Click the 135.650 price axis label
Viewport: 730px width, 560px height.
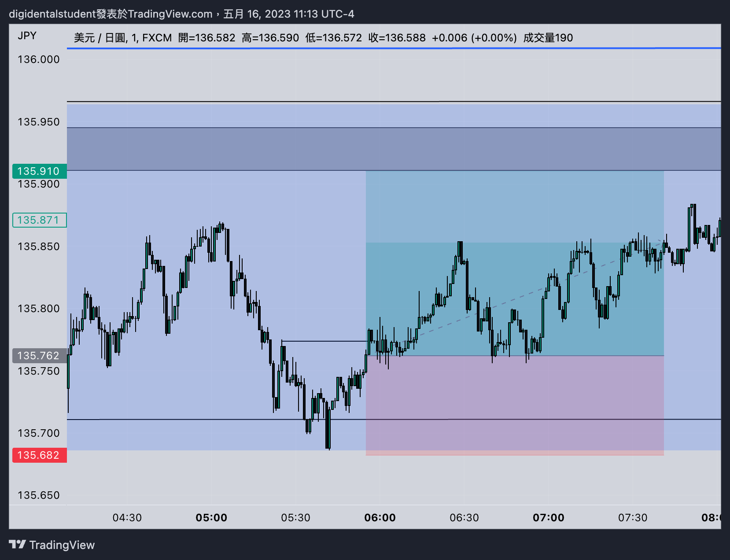[x=39, y=495]
